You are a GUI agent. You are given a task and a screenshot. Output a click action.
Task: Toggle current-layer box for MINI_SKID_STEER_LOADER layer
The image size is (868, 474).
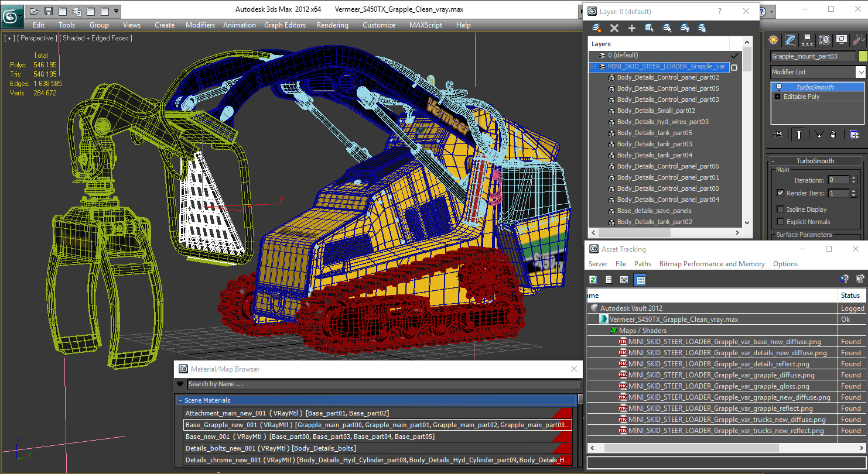tap(734, 67)
